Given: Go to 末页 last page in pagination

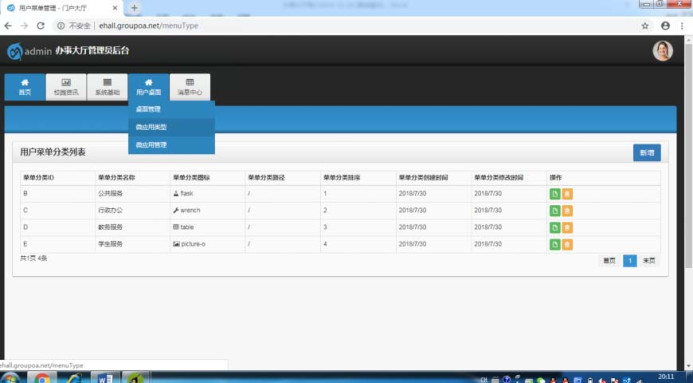Looking at the screenshot, I should tap(649, 261).
